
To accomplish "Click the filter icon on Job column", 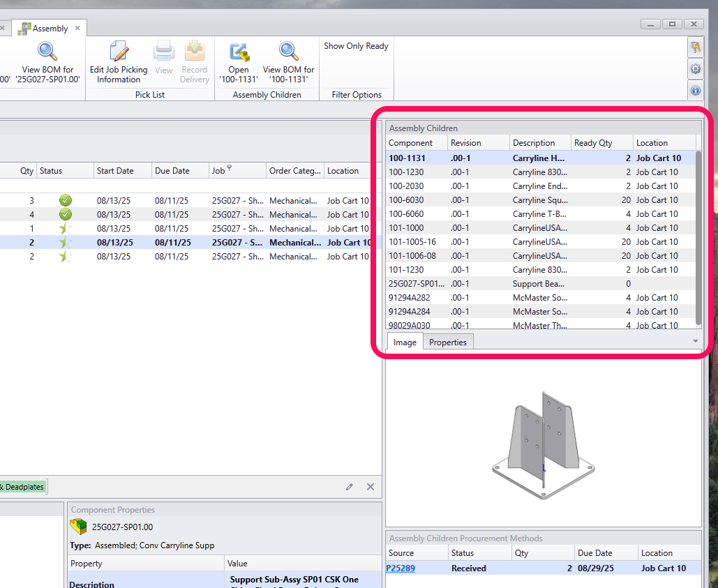I will coord(230,169).
